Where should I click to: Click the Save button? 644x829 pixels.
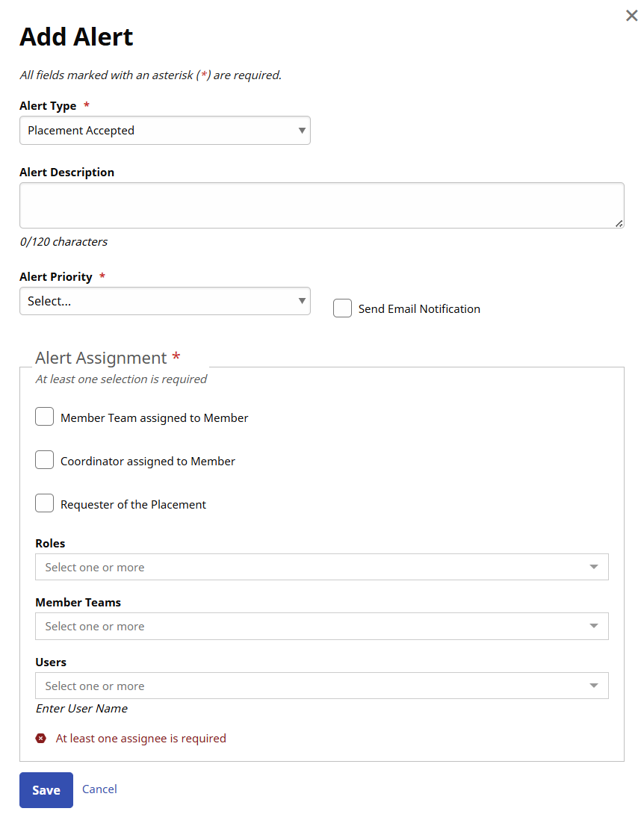[x=46, y=790]
